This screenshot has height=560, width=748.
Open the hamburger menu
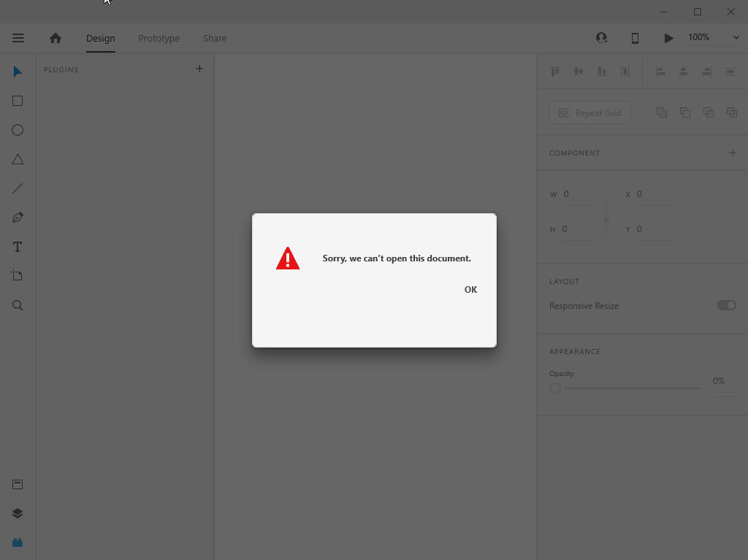[18, 38]
